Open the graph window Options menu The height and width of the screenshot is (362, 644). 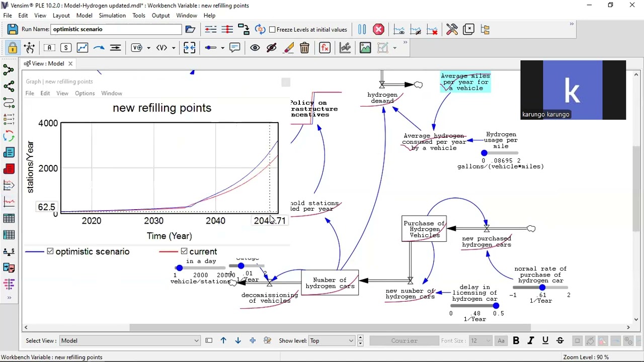(85, 93)
